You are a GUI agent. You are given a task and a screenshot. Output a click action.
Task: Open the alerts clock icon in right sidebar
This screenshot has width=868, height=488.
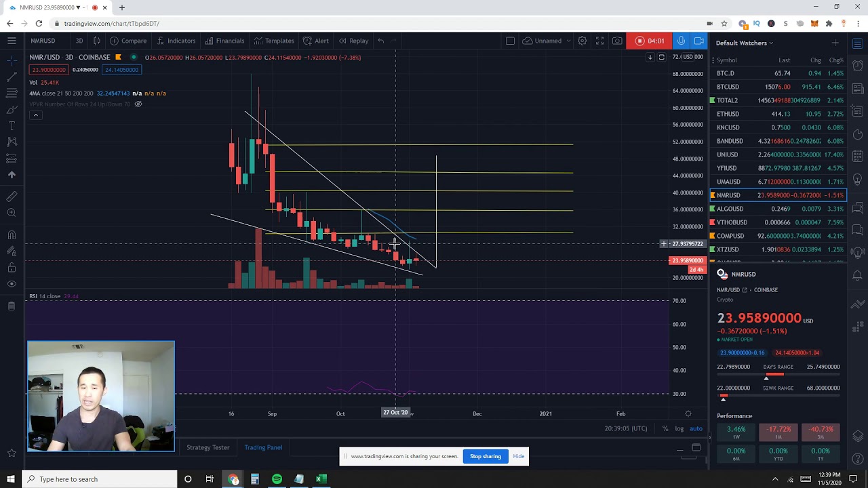coord(857,66)
